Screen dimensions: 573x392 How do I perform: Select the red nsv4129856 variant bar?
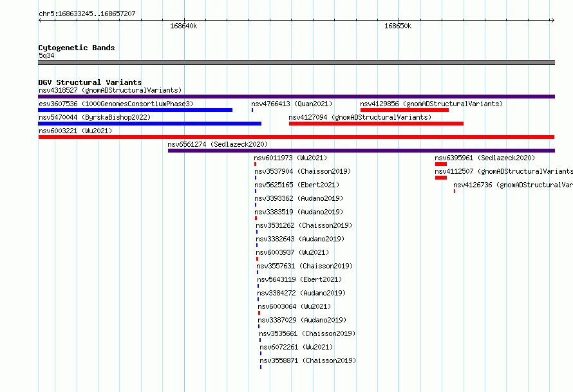404,110
